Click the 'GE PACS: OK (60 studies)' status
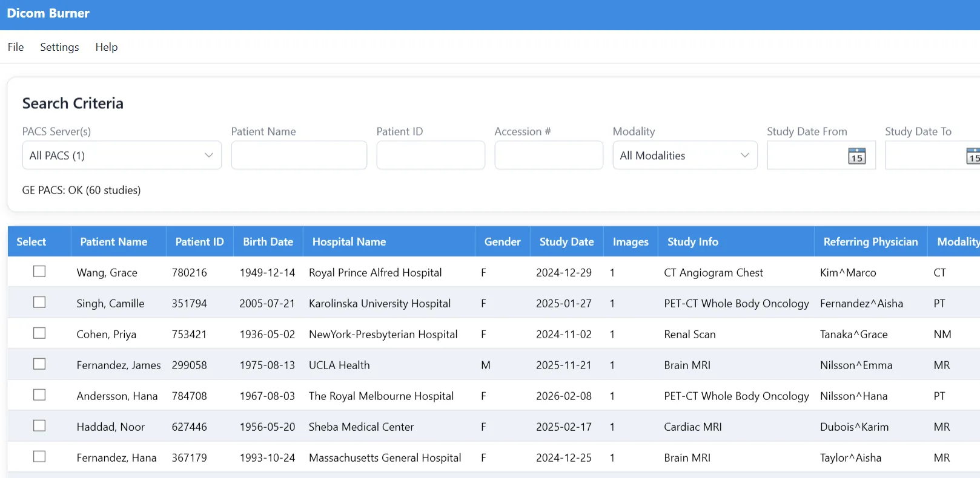Viewport: 980px width, 478px height. tap(82, 191)
